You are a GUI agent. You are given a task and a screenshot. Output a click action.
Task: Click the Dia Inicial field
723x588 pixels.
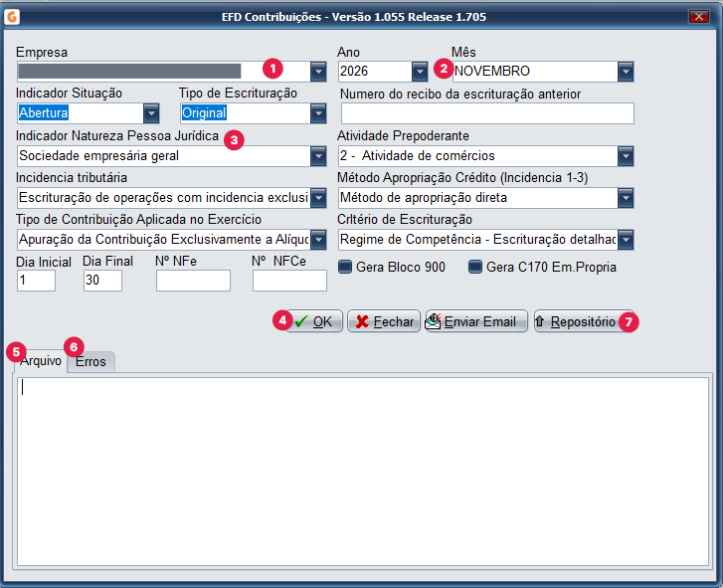pos(36,281)
